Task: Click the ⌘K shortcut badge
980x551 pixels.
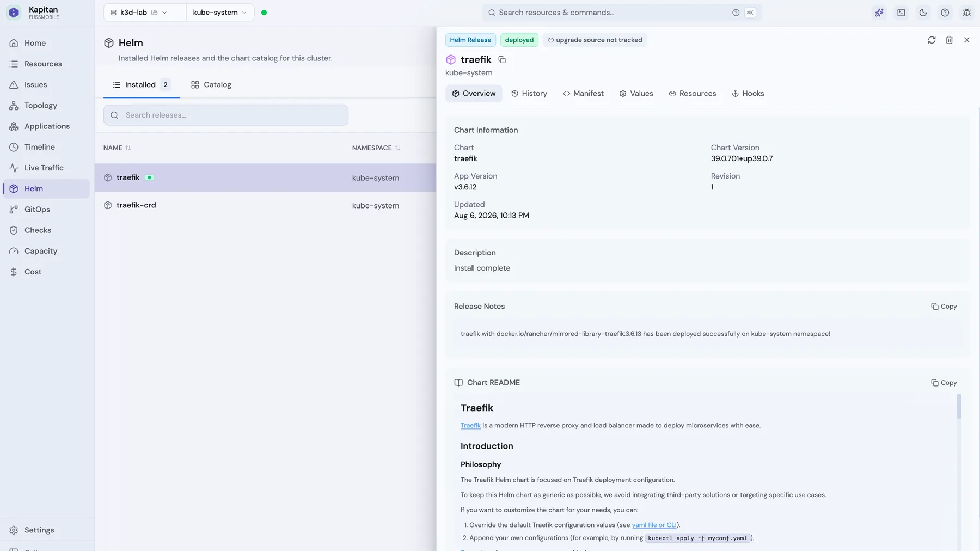Action: pyautogui.click(x=750, y=13)
